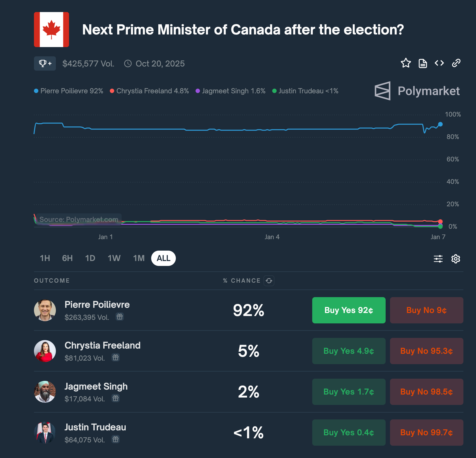This screenshot has height=458, width=476.
Task: Click the trophy plus badge
Action: pos(45,63)
